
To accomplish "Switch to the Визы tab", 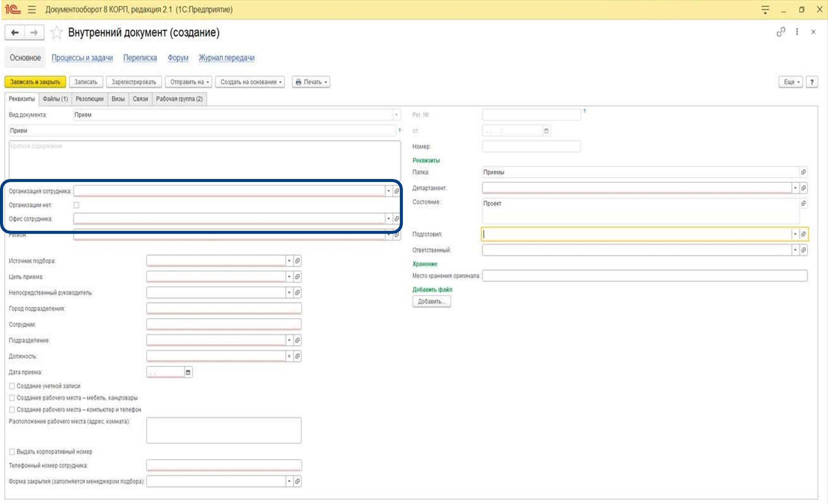I will (x=118, y=99).
